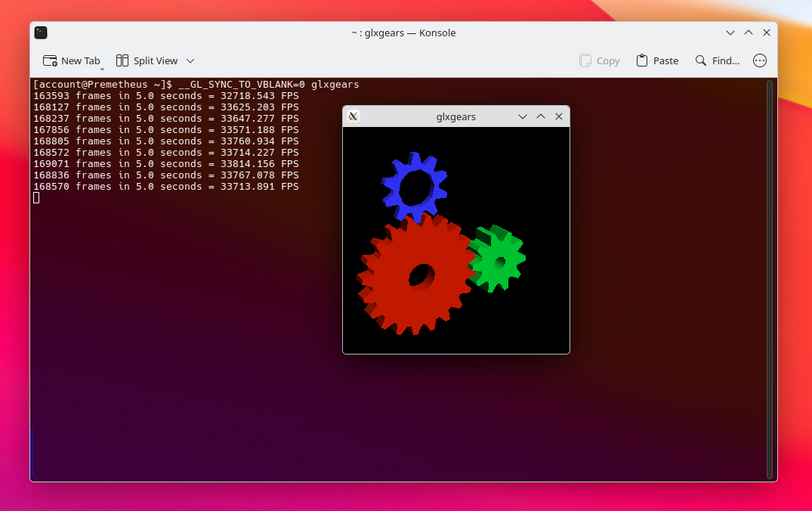This screenshot has width=812, height=511.
Task: Click the line showing 33647.277 FPS
Action: coord(166,119)
